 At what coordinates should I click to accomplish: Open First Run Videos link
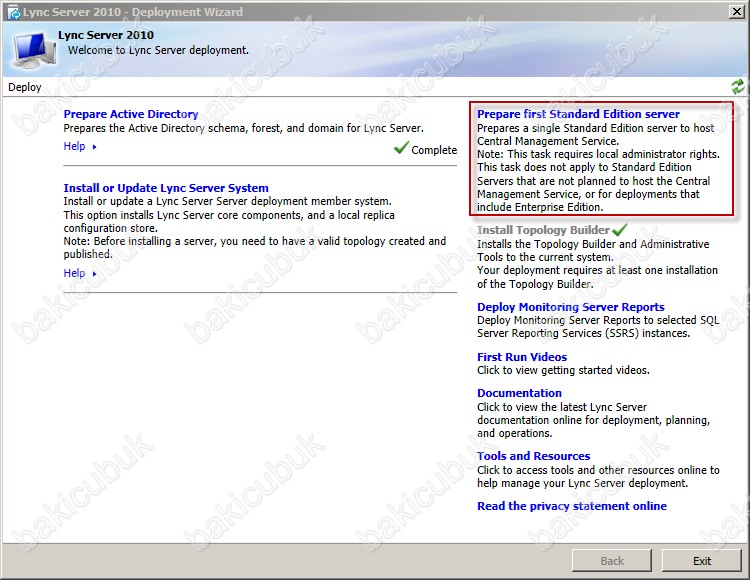tap(522, 357)
